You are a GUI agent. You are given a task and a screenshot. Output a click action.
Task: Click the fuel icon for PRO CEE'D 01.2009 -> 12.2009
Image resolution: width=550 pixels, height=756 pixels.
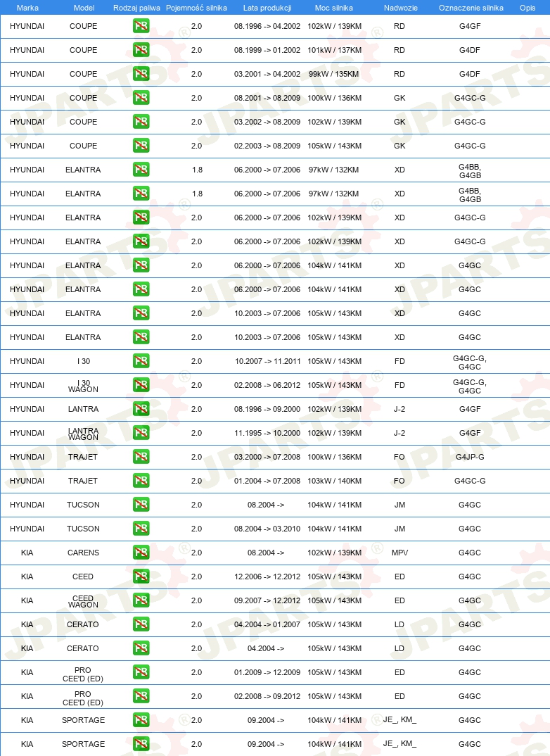click(141, 672)
